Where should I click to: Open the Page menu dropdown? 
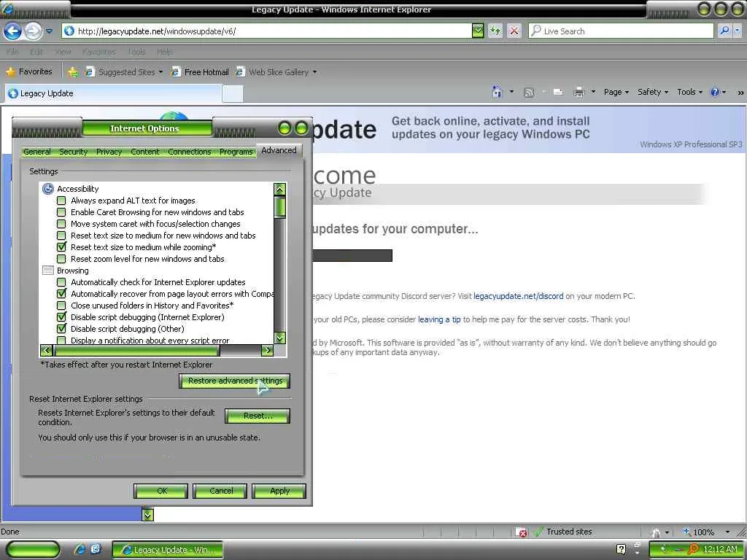616,92
